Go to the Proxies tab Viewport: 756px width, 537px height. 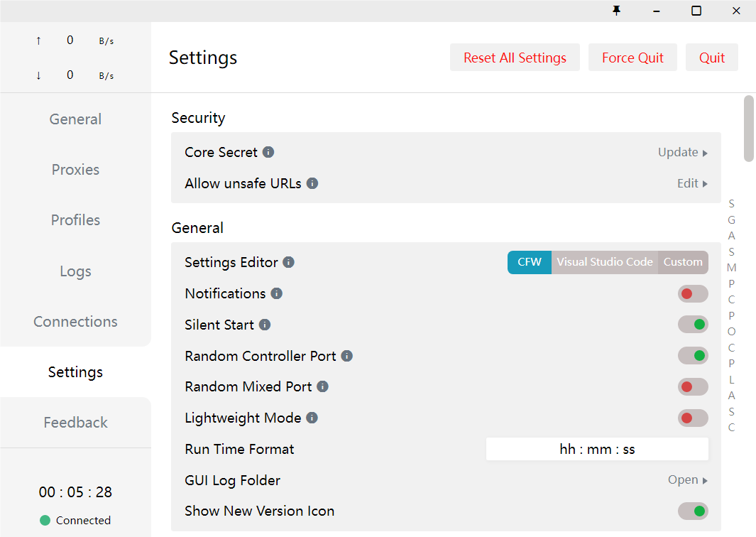75,170
